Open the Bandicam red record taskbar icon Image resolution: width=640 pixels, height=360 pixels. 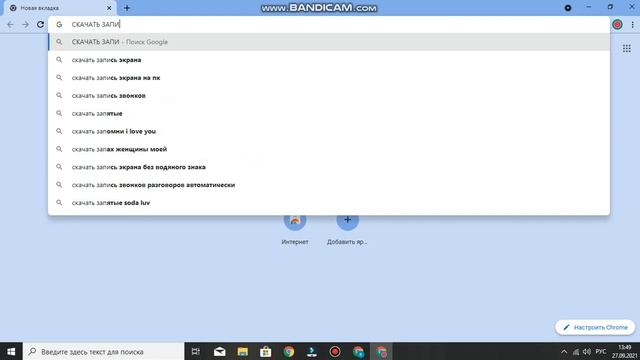coord(335,351)
